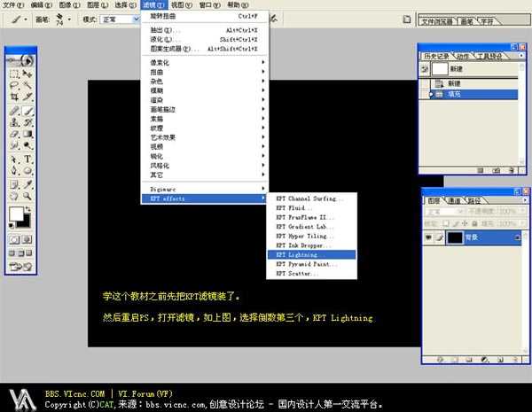The image size is (532, 412).
Task: Click Jump to ImageReady button
Action: [20, 267]
